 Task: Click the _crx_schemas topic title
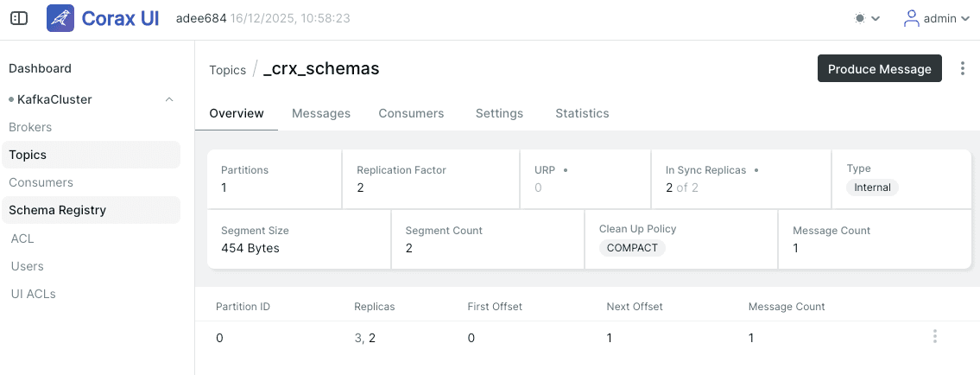321,69
